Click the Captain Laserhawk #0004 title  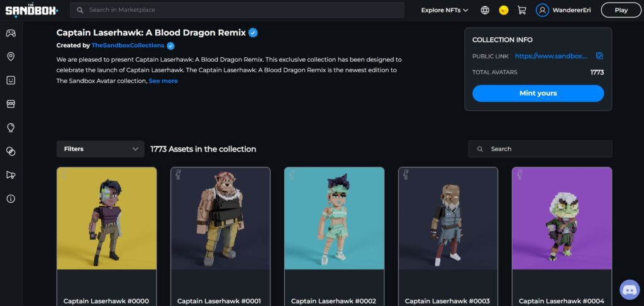[562, 301]
